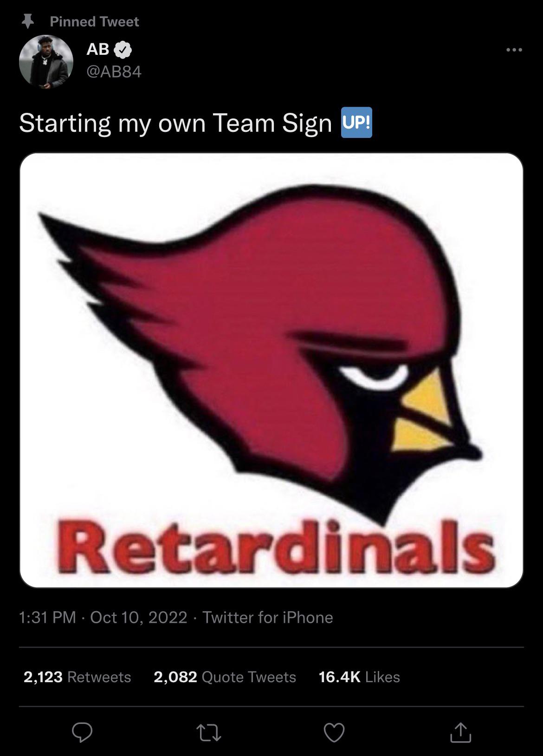View the 2,082 Quote Tweets list
The width and height of the screenshot is (543, 756).
(225, 677)
